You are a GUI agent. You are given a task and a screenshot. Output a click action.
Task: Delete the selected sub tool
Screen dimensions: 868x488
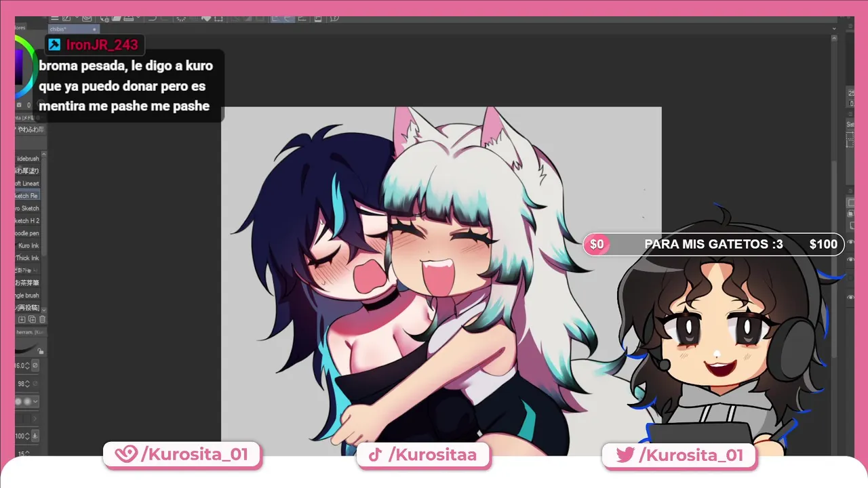tap(42, 319)
